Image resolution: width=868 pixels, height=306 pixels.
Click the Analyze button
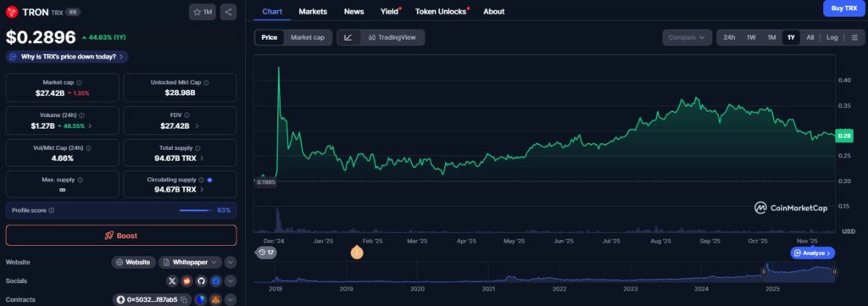(812, 253)
